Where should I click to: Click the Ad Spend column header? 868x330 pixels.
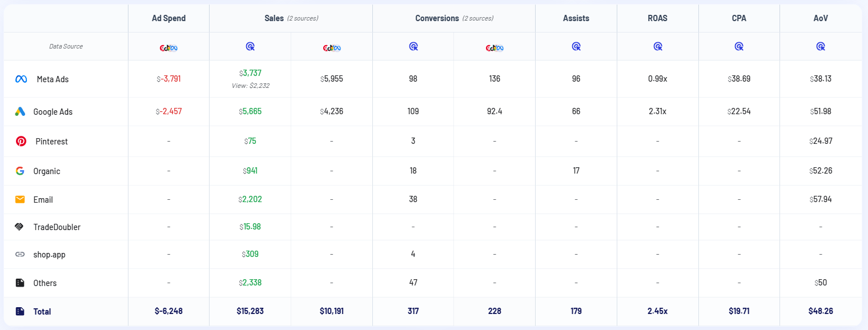(x=168, y=18)
